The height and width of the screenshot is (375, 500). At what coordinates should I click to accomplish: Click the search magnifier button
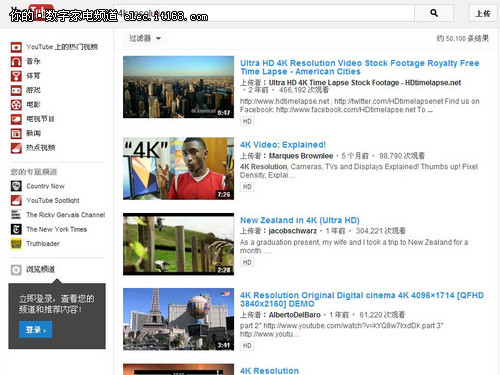(434, 13)
